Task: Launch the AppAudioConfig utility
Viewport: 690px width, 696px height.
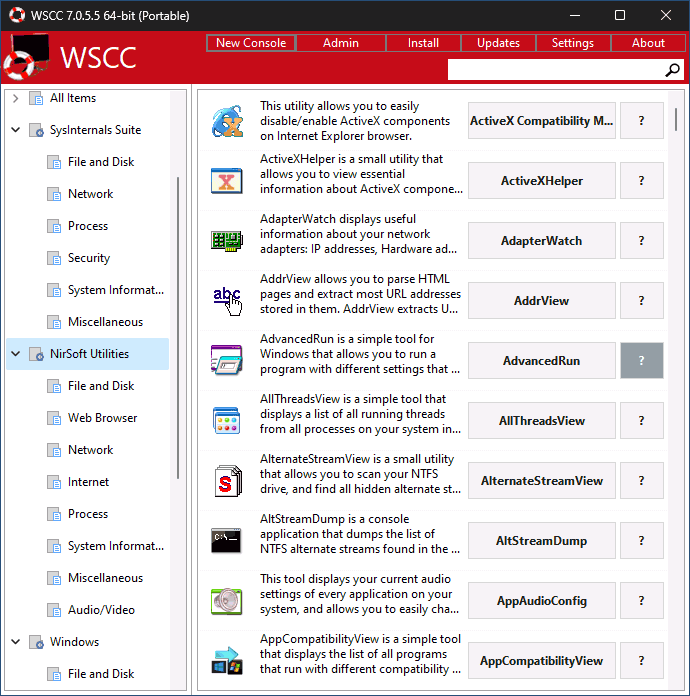Action: click(542, 601)
